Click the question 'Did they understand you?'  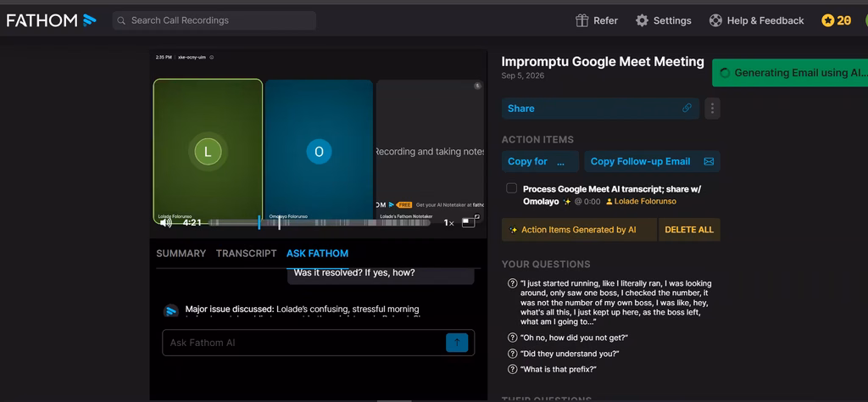pos(570,354)
